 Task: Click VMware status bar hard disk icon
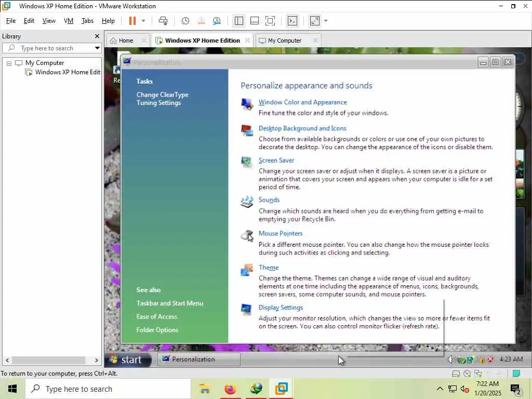click(456, 374)
